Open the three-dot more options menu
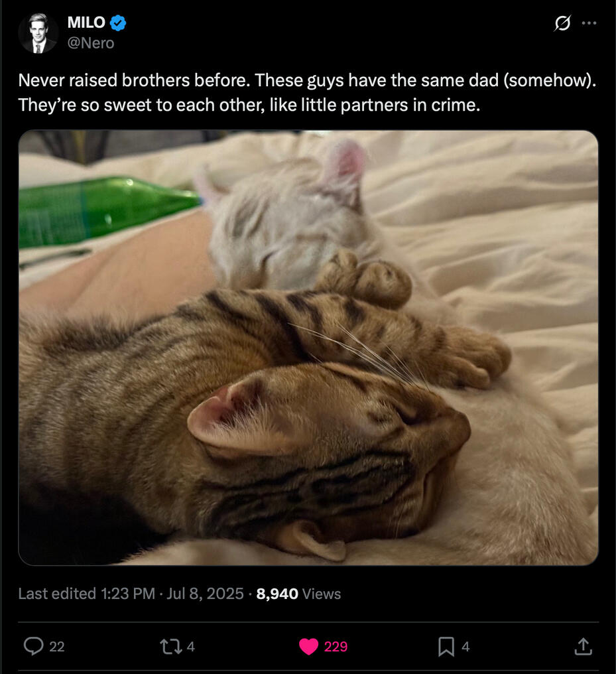This screenshot has height=674, width=616. coord(589,23)
